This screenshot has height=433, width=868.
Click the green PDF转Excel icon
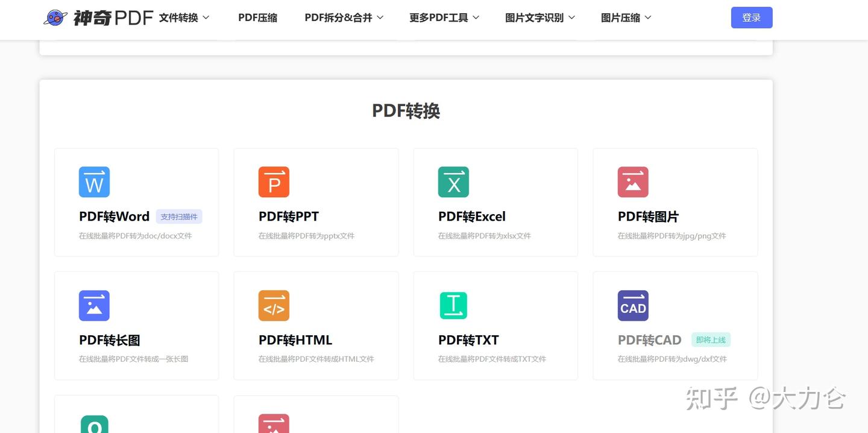pyautogui.click(x=453, y=182)
